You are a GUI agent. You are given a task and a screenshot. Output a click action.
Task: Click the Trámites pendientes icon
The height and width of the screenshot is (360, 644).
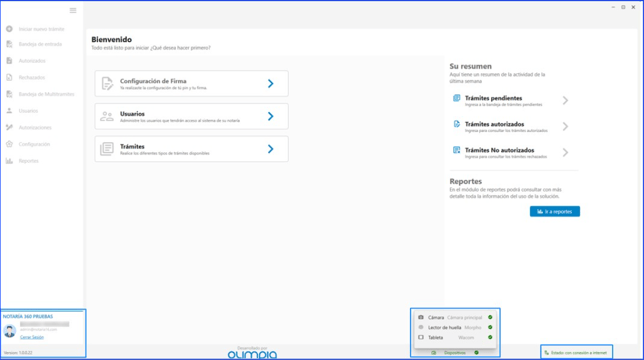(456, 98)
